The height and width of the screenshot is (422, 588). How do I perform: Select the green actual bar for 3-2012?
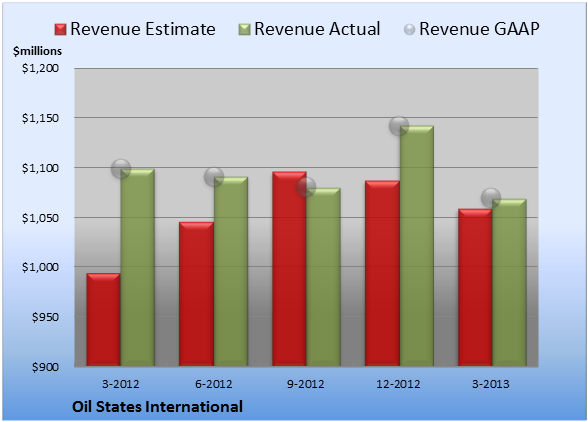(137, 267)
